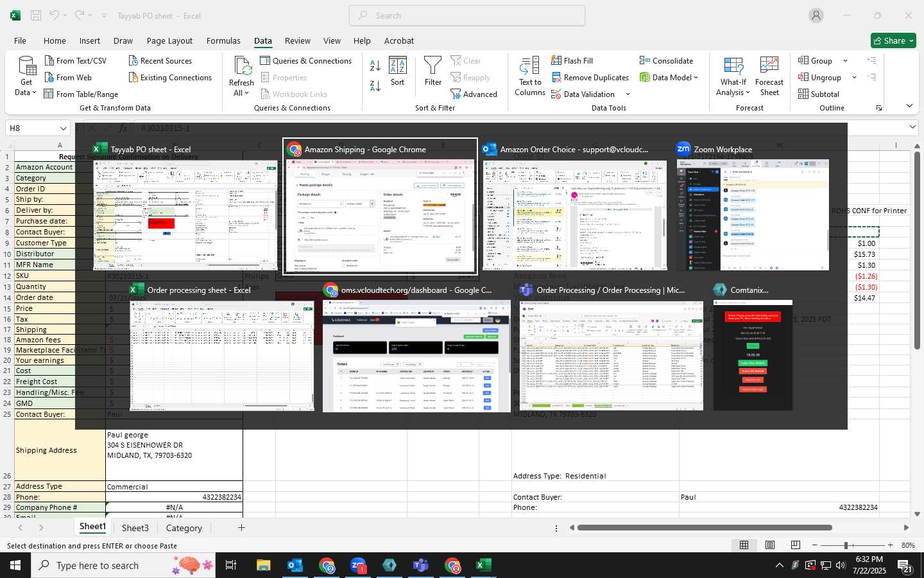Switch to the Insert tab
This screenshot has height=578, width=924.
90,40
